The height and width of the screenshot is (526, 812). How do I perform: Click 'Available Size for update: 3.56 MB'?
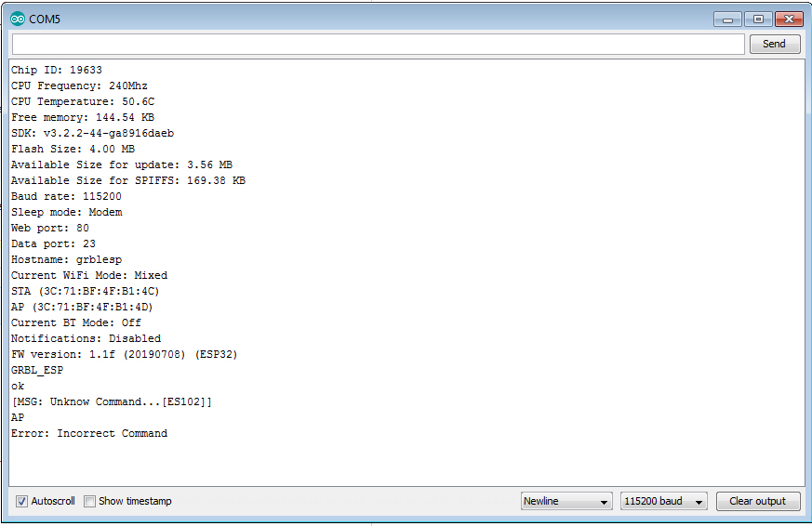[x=122, y=165]
